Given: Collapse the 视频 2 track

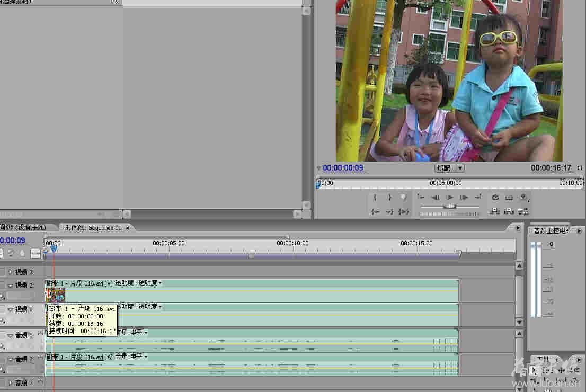Looking at the screenshot, I should (x=10, y=286).
